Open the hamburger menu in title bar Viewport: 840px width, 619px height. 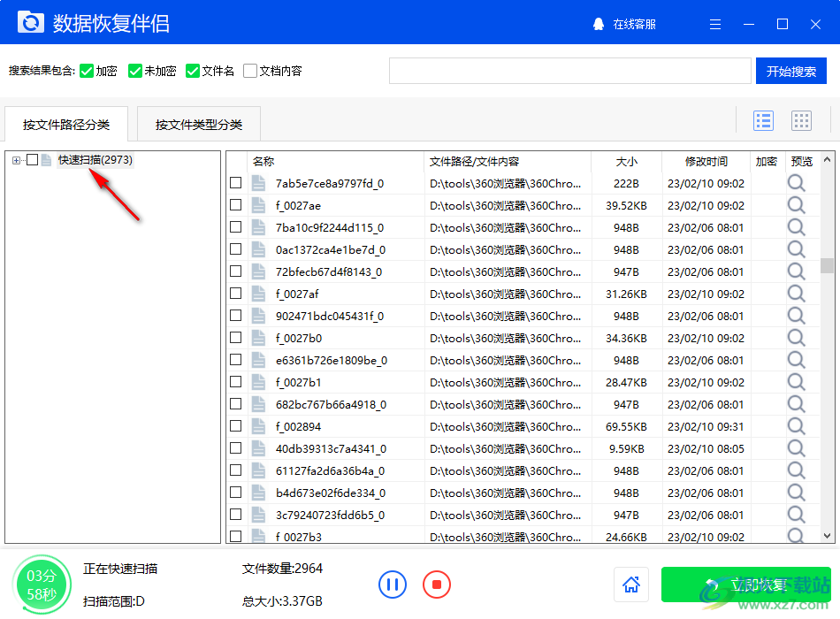coord(714,25)
